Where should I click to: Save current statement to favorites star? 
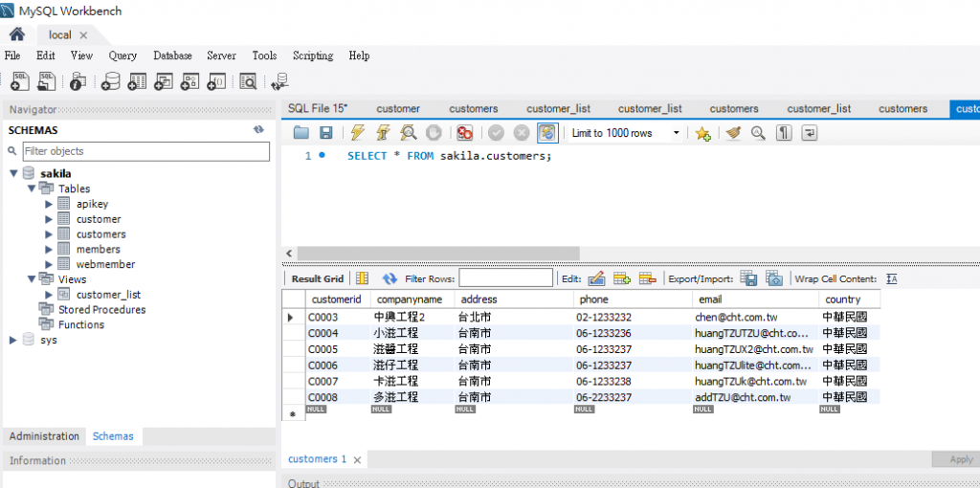tap(703, 133)
